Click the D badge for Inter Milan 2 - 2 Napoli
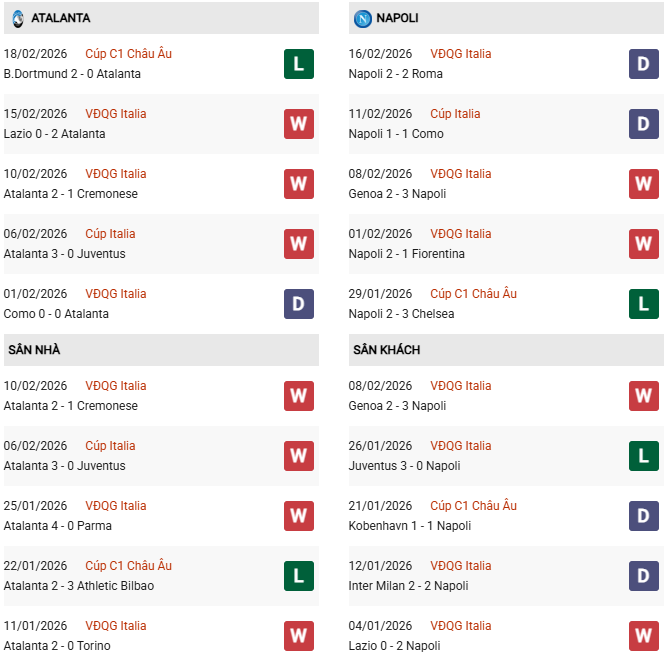Screen dimensions: 665x658 tap(643, 576)
